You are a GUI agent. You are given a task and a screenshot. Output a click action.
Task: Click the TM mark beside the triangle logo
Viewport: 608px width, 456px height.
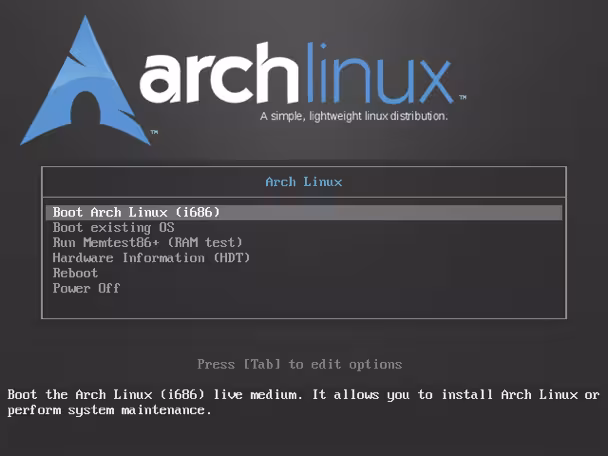[x=154, y=132]
